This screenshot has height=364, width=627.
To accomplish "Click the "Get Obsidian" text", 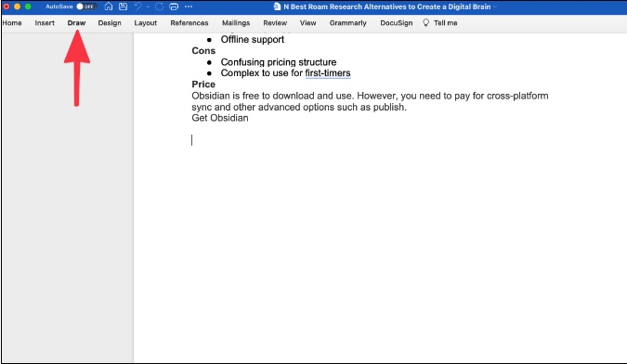I will tap(220, 118).
